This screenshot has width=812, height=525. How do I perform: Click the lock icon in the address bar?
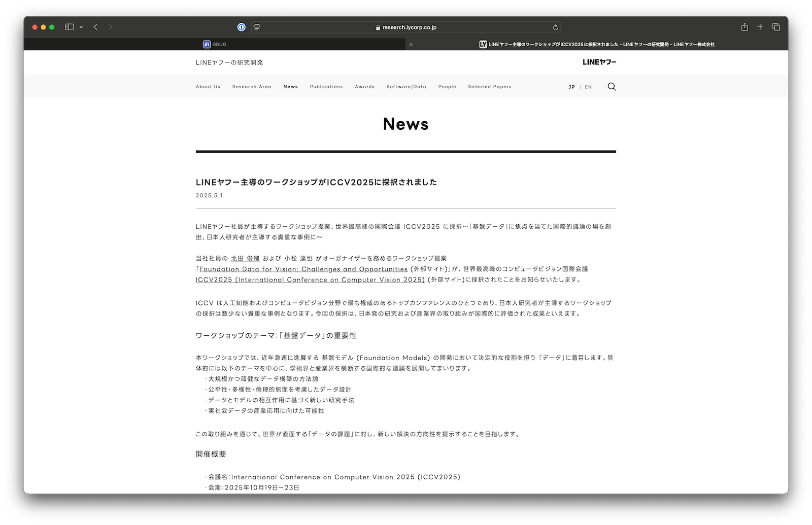(x=377, y=27)
